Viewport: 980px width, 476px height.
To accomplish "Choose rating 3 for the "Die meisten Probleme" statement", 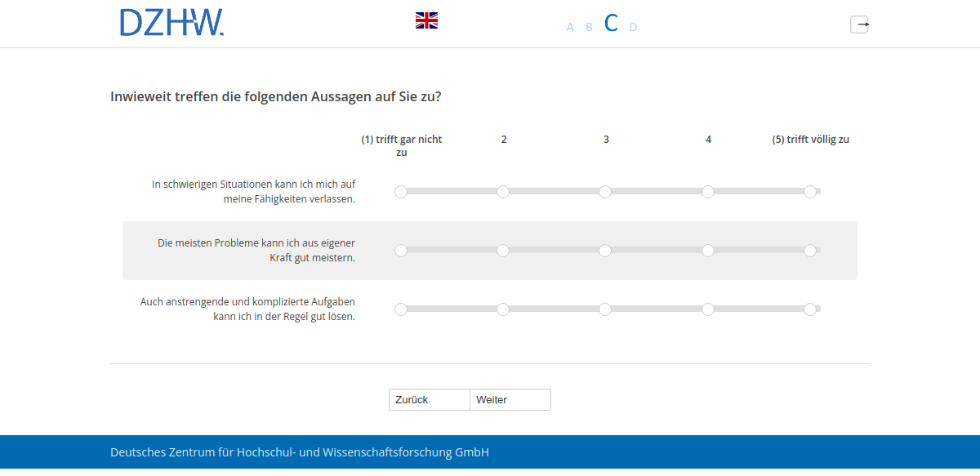I will [x=605, y=251].
